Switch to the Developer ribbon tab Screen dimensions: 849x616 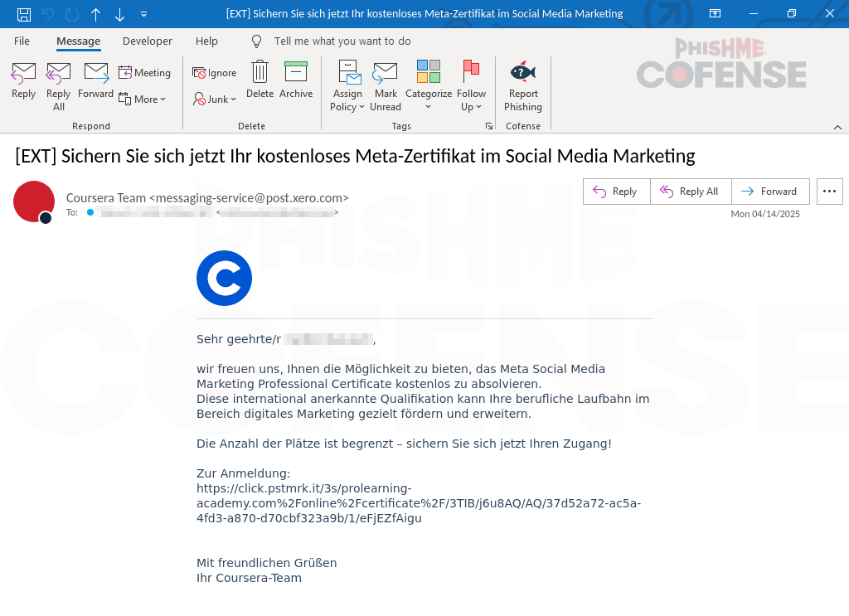click(x=148, y=41)
